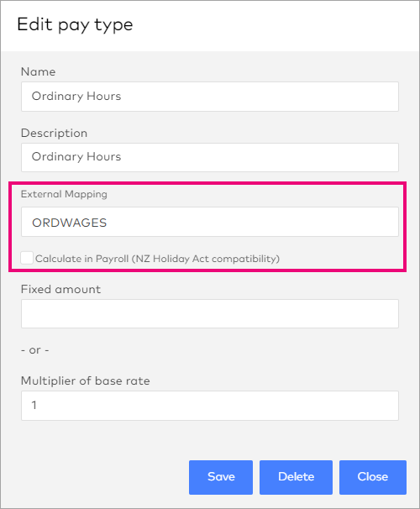Click the External Mapping field containing ORDWAGES
The height and width of the screenshot is (509, 420).
210,222
